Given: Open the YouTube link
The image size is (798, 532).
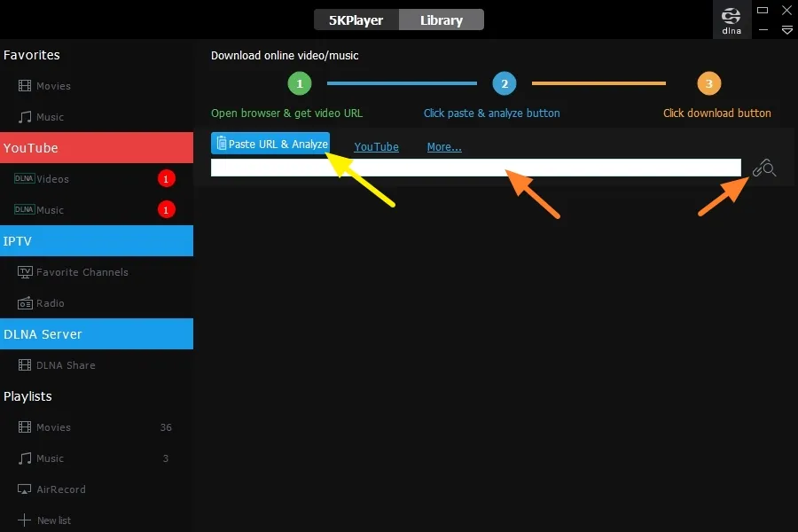Looking at the screenshot, I should (x=376, y=147).
